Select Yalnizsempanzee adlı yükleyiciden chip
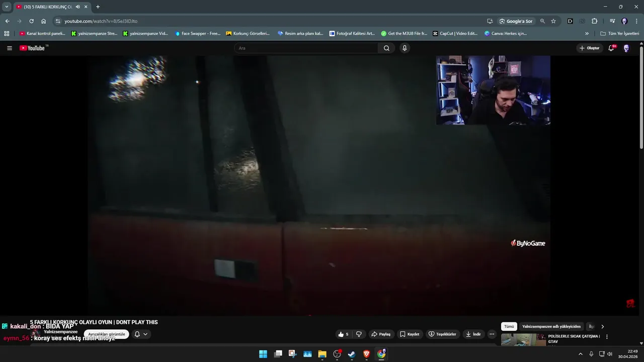The width and height of the screenshot is (644, 362). 551,327
